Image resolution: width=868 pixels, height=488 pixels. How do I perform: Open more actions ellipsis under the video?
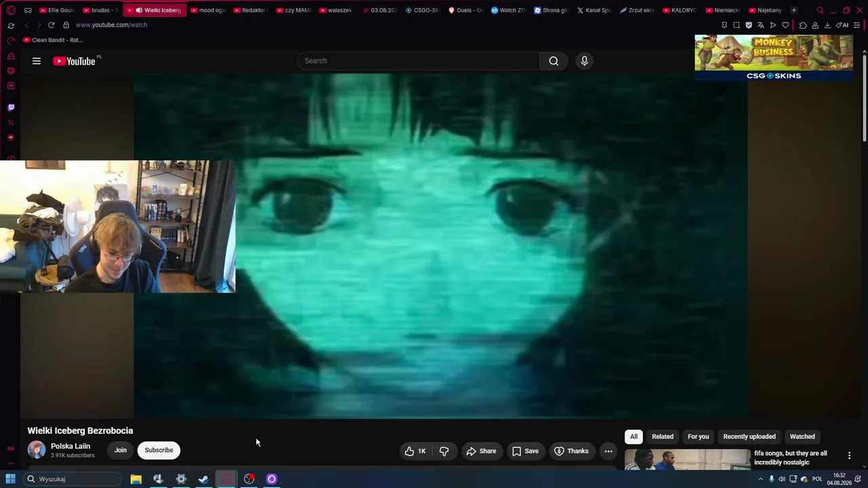608,451
